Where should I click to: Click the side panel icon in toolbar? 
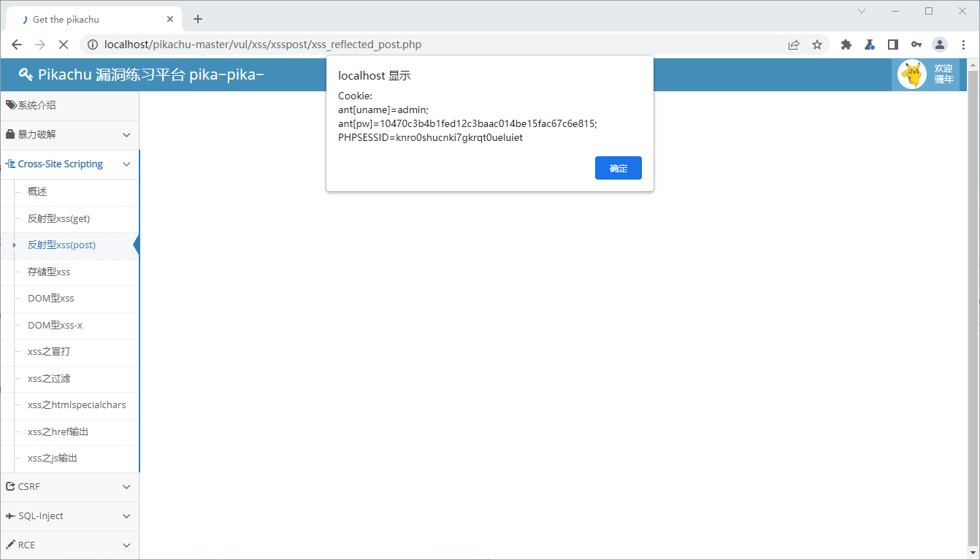pyautogui.click(x=892, y=45)
